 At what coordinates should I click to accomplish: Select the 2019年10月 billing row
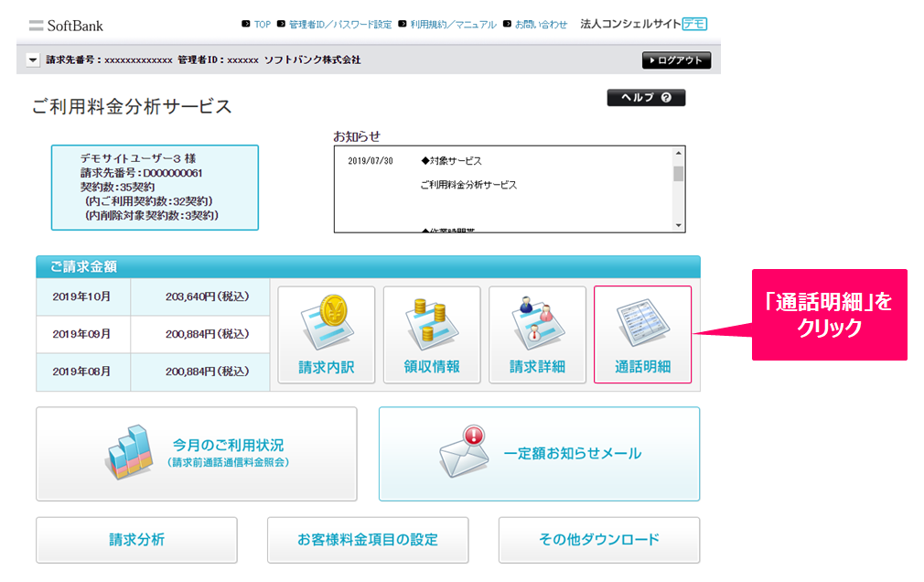click(x=153, y=296)
